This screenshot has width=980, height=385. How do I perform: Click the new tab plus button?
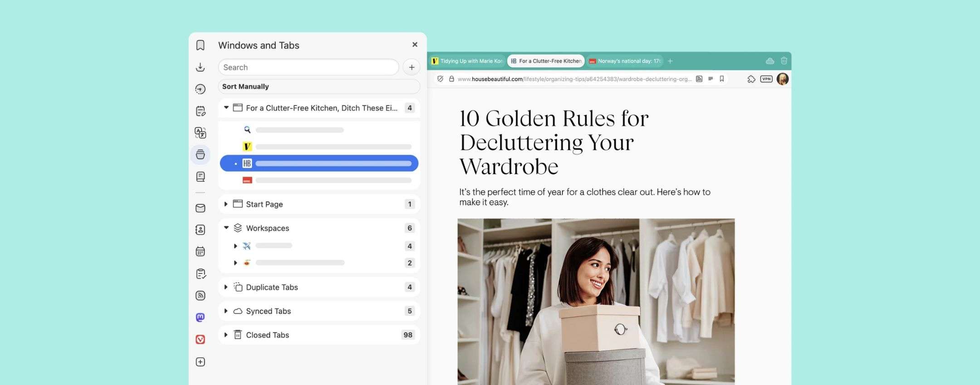[x=670, y=61]
